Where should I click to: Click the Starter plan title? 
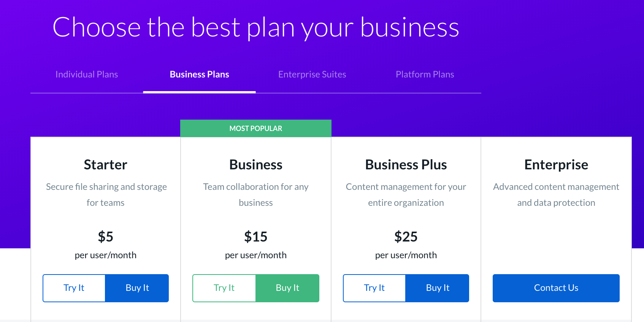(105, 165)
